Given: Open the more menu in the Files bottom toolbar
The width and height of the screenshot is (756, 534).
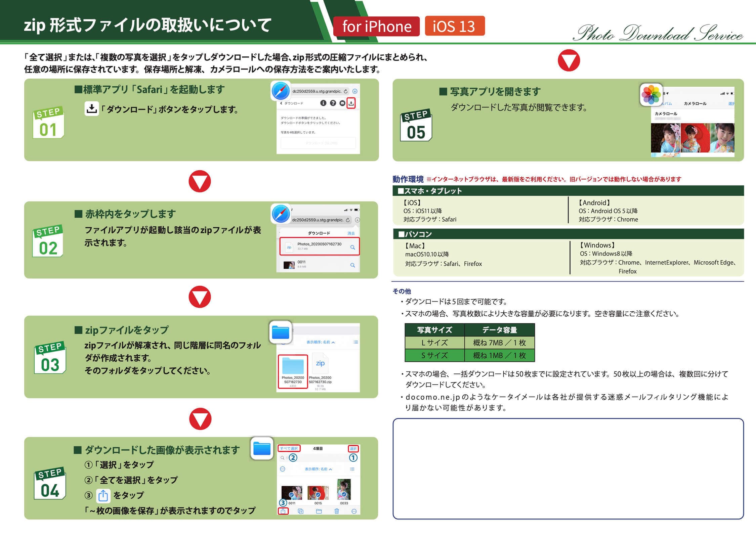Looking at the screenshot, I should [354, 512].
